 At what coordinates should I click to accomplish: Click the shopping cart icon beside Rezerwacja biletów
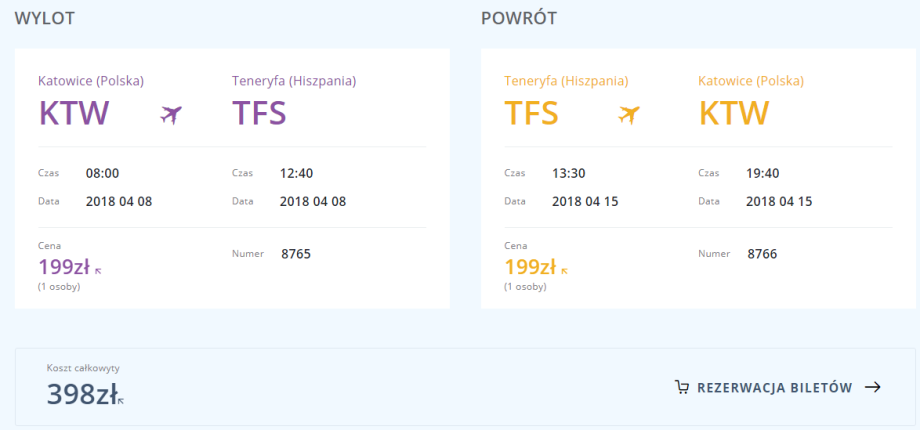click(x=682, y=388)
